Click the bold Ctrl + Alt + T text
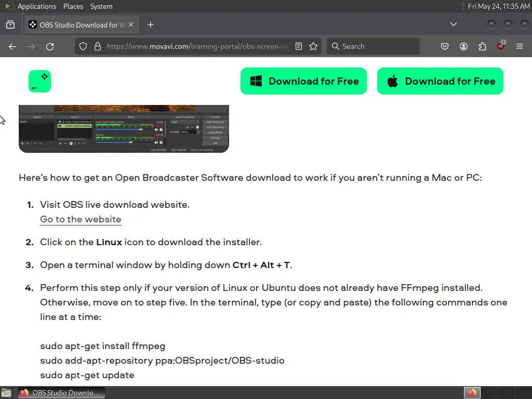Screen dimensions: 532x399 click(261, 264)
